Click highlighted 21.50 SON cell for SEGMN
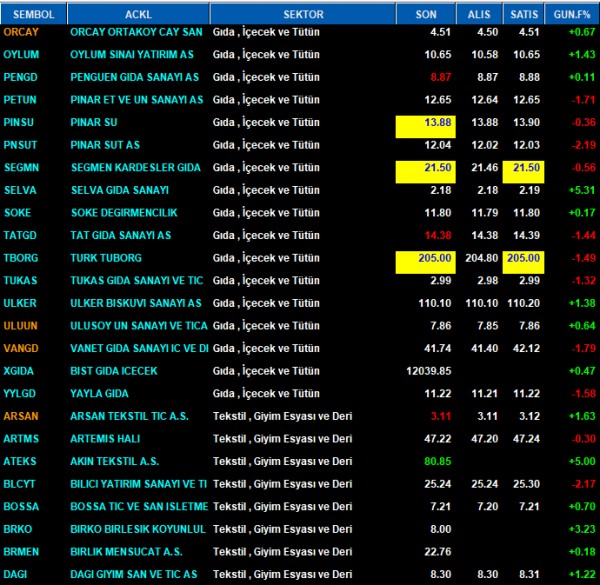This screenshot has height=585, width=600. click(x=426, y=167)
